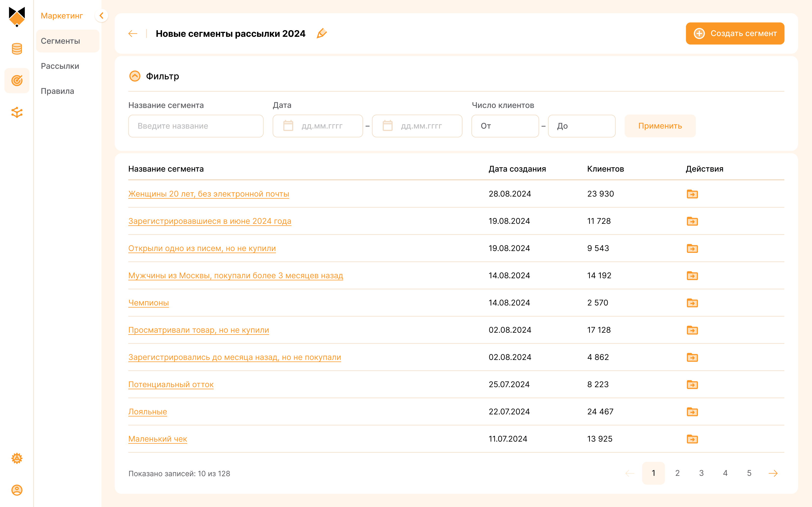Image resolution: width=812 pixels, height=507 pixels.
Task: Click date cell 25.07.2024
Action: coord(509,384)
